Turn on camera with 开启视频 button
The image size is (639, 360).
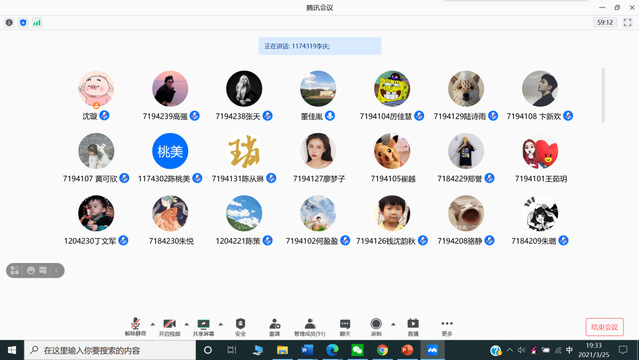[170, 327]
